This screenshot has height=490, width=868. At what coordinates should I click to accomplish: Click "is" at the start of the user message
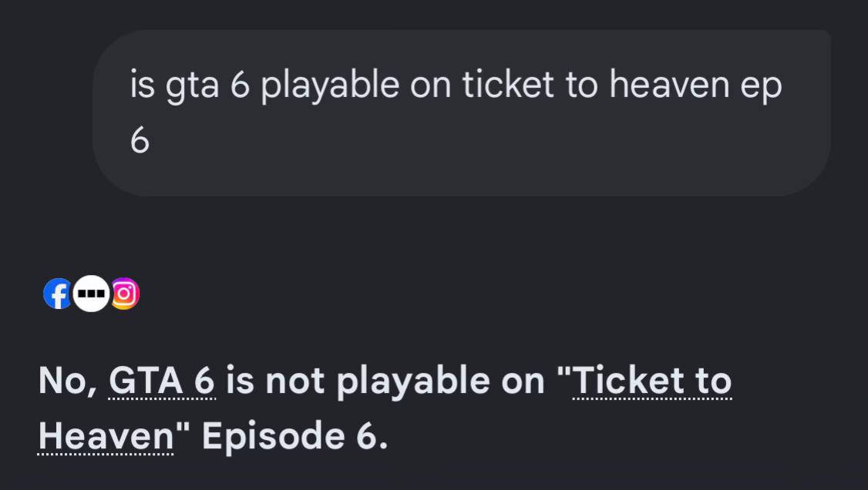(x=143, y=85)
